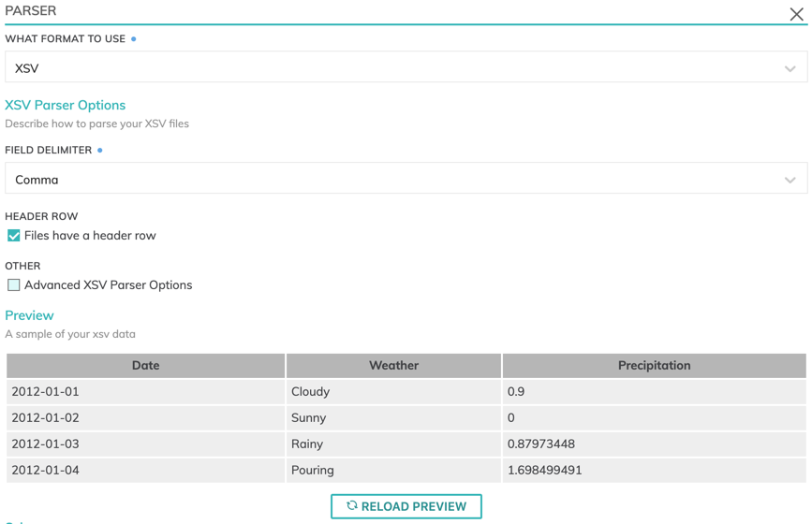
Task: Click the precipitation value 0.87973448
Action: pos(654,444)
